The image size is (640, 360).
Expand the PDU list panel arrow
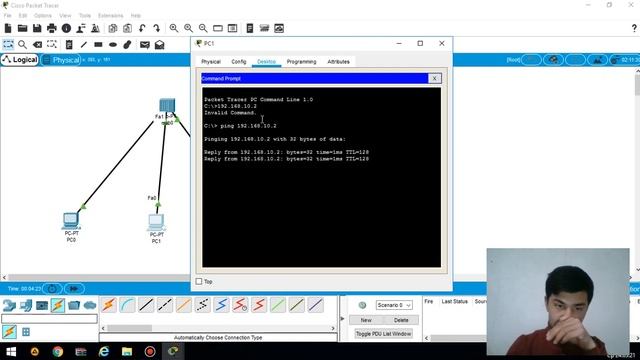[x=342, y=318]
